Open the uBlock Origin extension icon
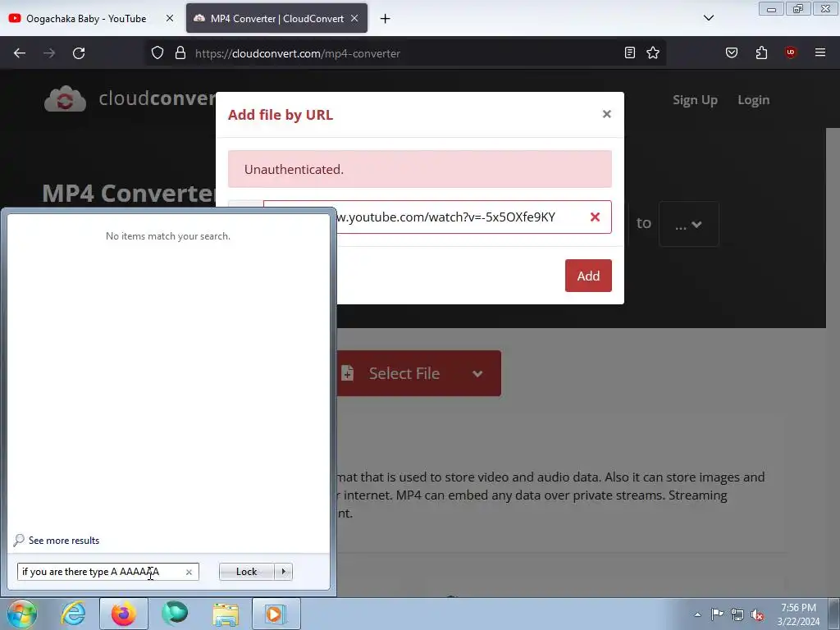The width and height of the screenshot is (840, 630). (790, 52)
